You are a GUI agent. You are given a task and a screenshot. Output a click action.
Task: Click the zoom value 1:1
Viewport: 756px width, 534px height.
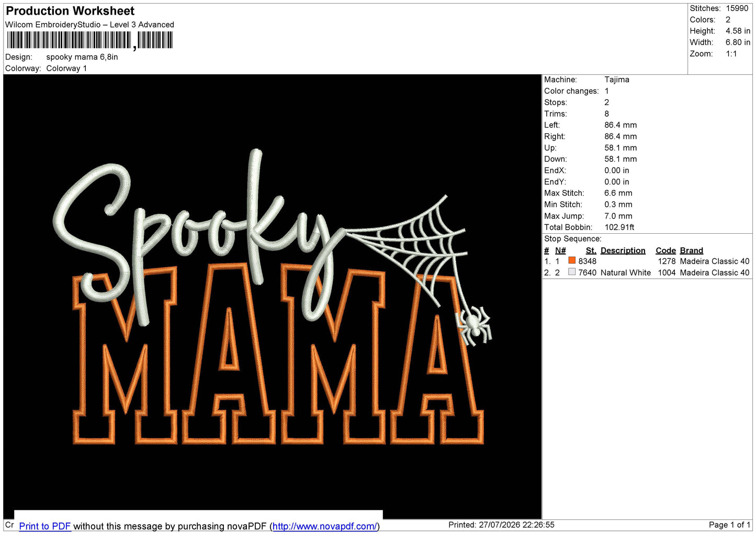coord(731,54)
